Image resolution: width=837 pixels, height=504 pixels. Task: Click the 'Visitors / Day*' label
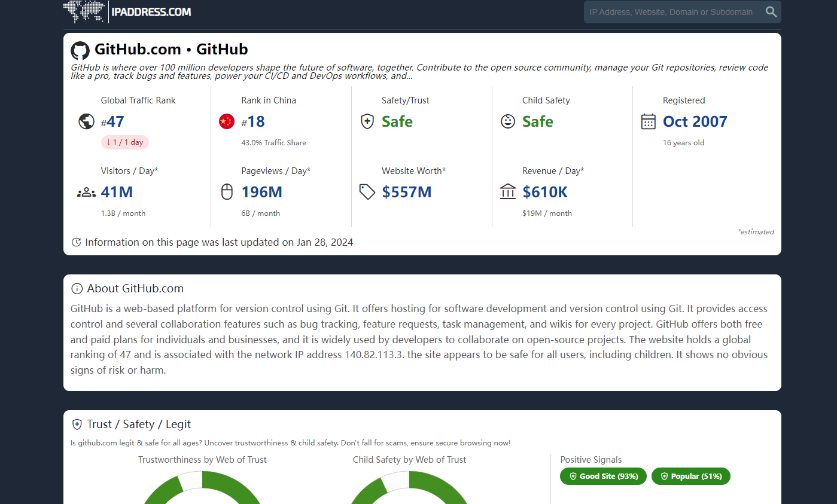point(129,171)
